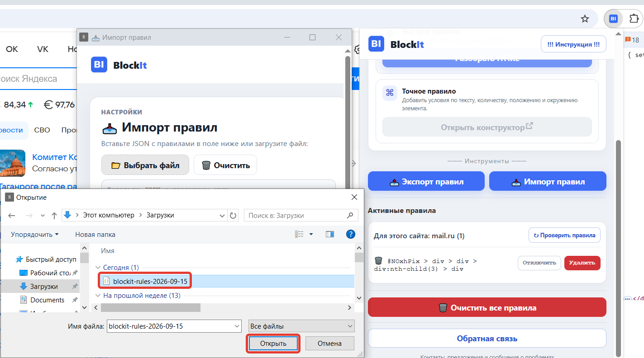The height and width of the screenshot is (358, 644).
Task: Open recent locations dropdown arrow in the dialog
Action: (x=42, y=216)
